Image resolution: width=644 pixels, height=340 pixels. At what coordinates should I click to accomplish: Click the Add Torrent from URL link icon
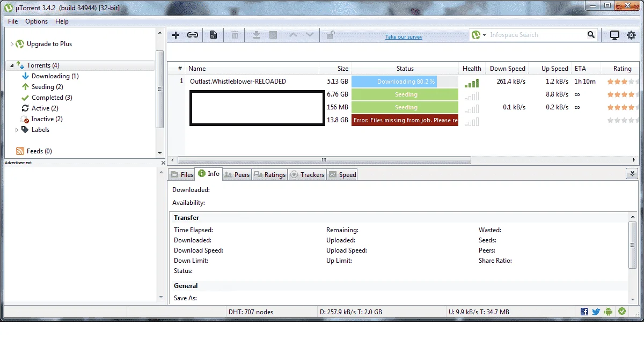coord(193,35)
